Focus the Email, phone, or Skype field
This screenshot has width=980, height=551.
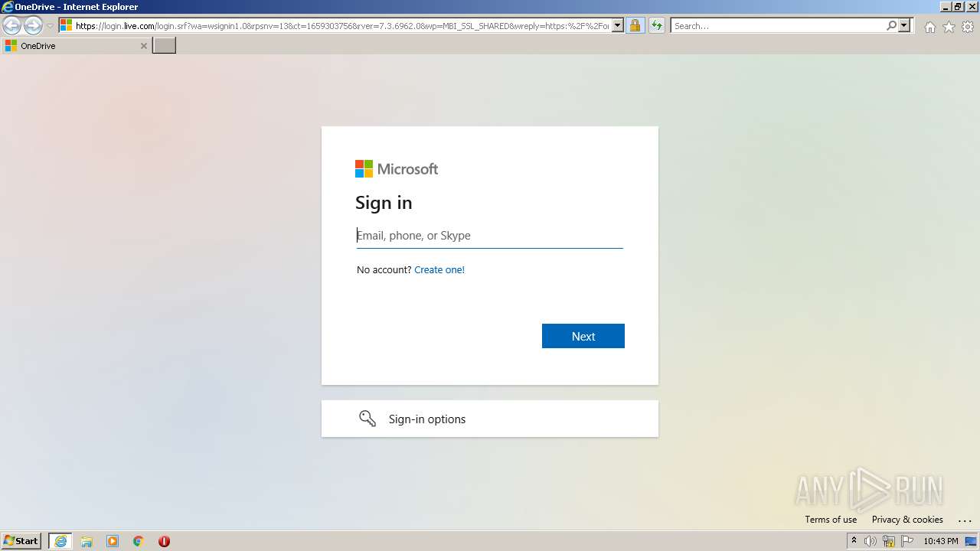[x=490, y=236]
